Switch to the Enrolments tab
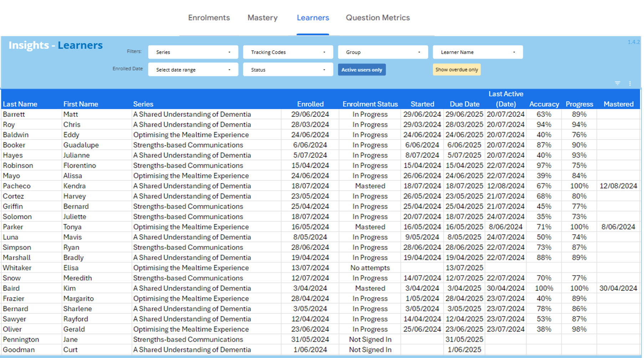Viewport: 644px width, 358px height. point(209,18)
